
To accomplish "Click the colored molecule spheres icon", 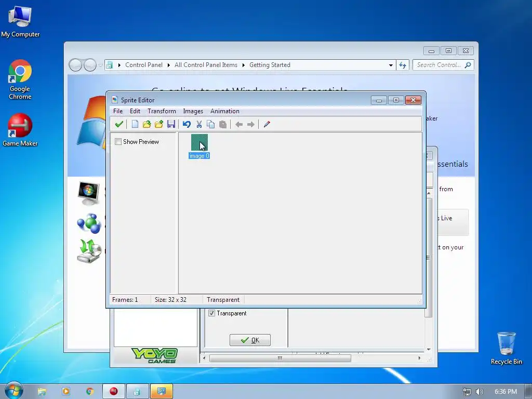I will point(89,223).
